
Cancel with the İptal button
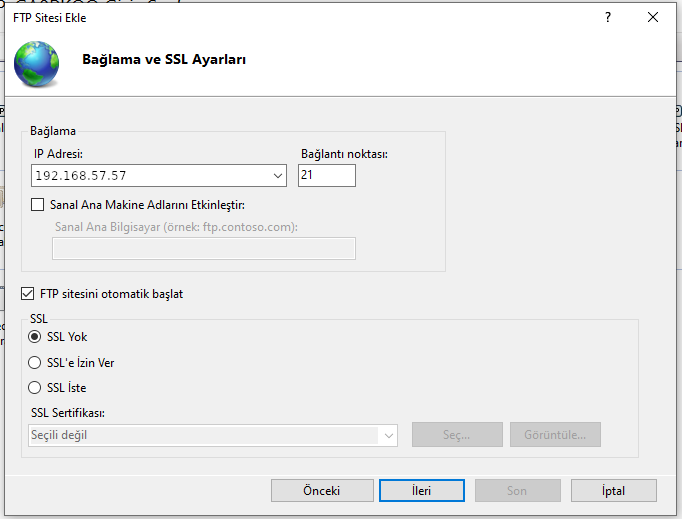coord(614,491)
